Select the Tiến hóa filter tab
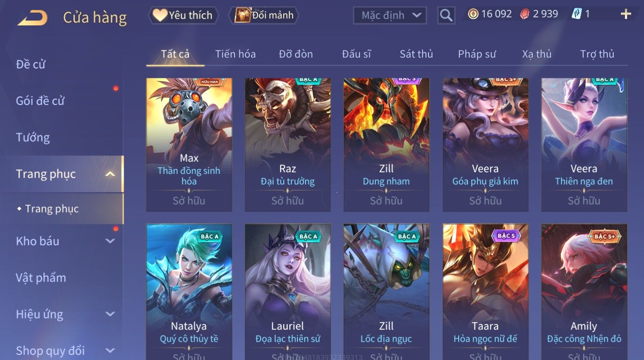 [235, 54]
